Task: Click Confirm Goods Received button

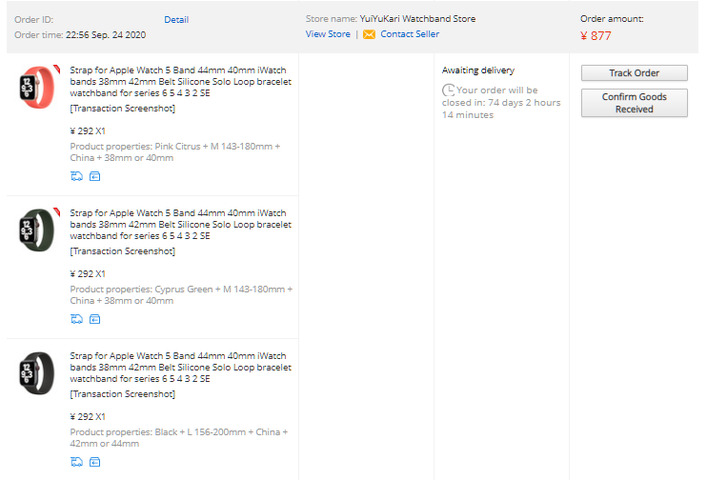Action: [634, 103]
